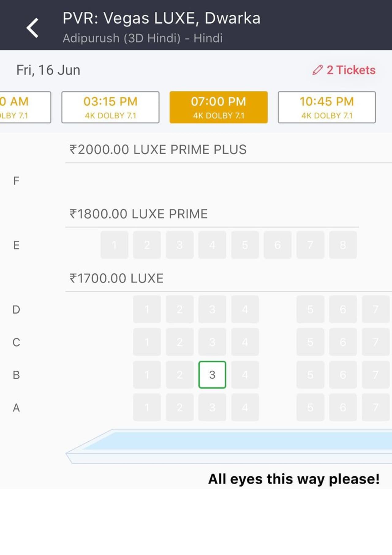
Task: Click seat B2 beside available seat
Action: [179, 375]
